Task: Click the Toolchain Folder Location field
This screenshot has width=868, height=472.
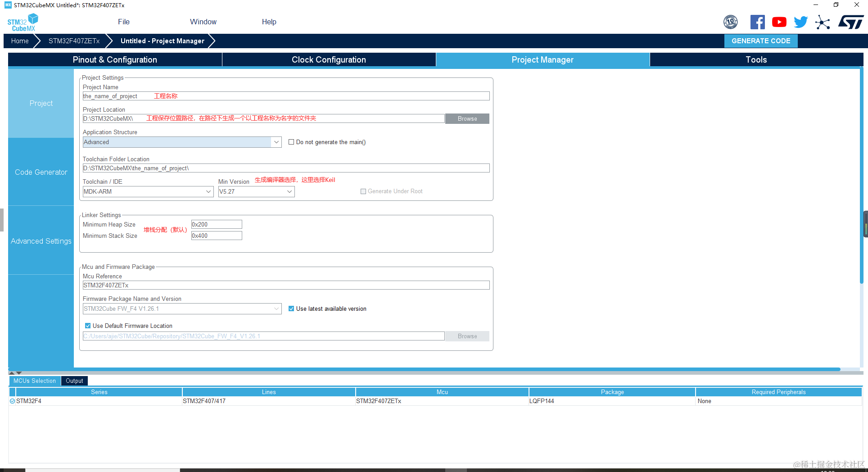Action: tap(286, 168)
